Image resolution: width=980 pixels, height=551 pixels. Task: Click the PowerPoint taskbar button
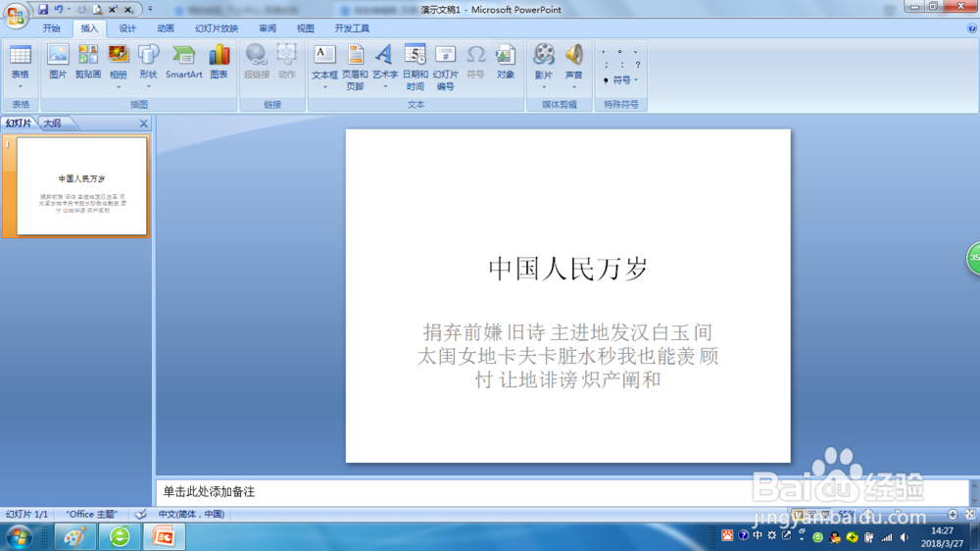click(x=164, y=536)
